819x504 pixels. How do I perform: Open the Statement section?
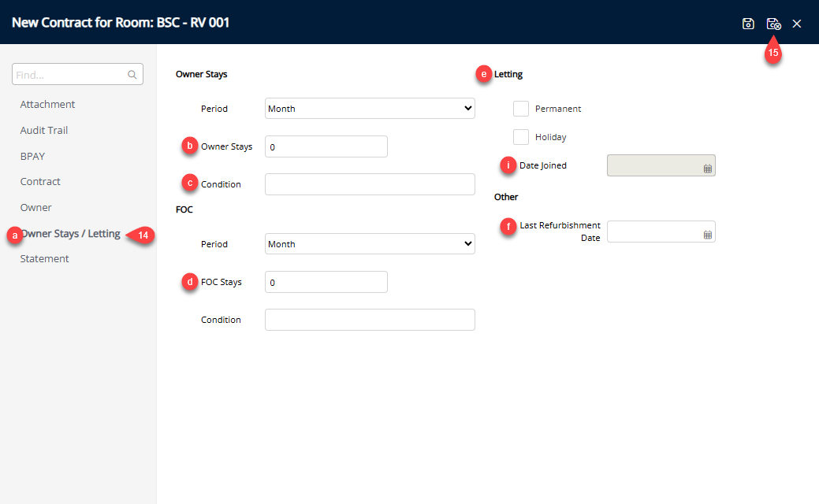44,259
